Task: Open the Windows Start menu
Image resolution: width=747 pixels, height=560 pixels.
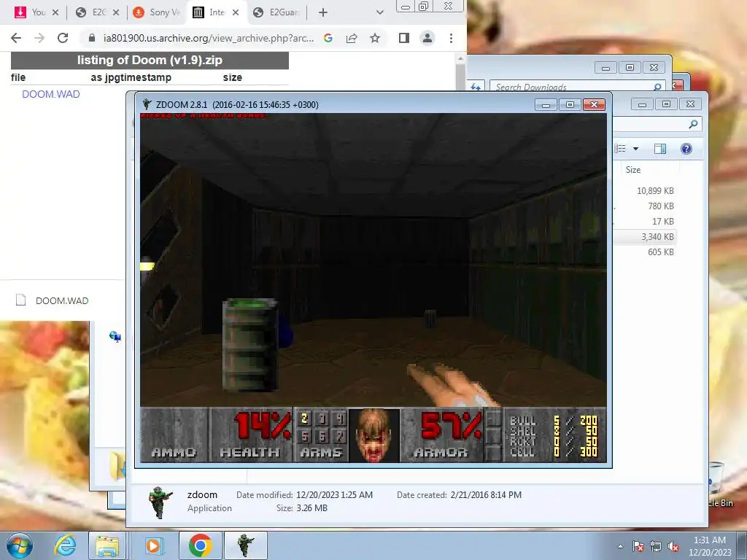Action: point(20,545)
